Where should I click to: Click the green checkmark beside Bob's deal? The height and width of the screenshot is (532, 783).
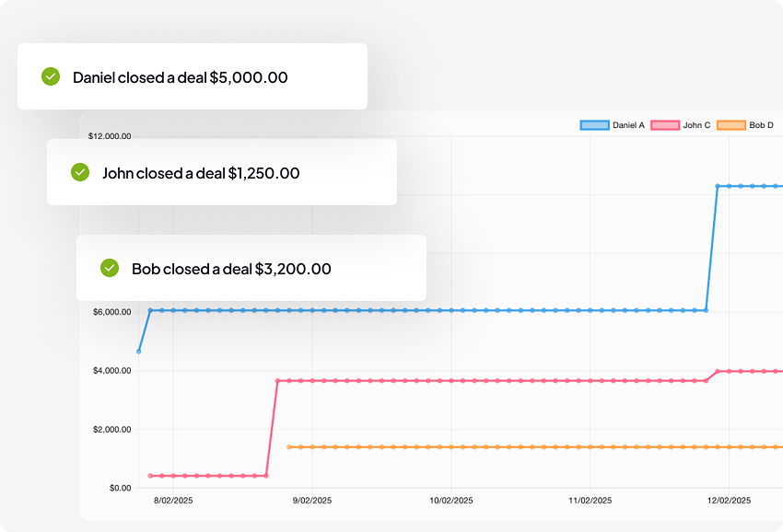(110, 268)
